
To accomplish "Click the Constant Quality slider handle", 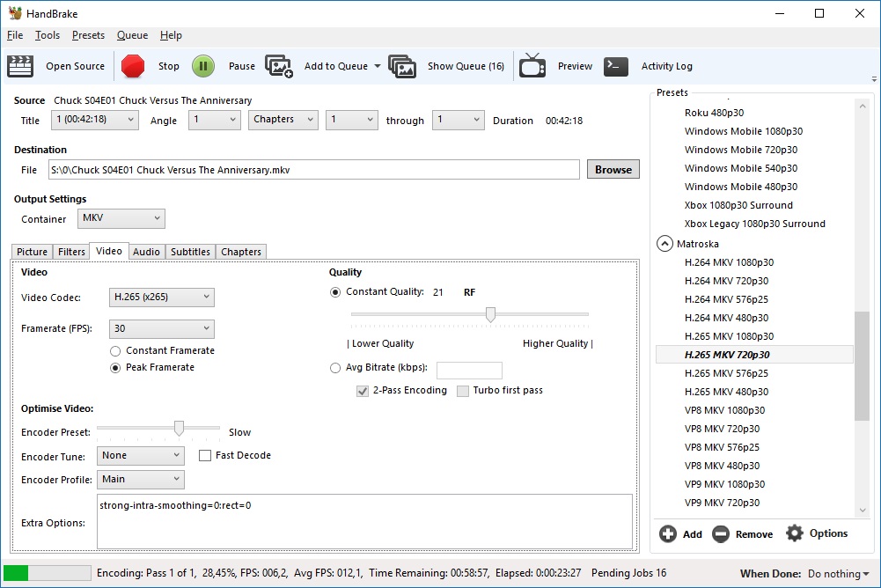I will [490, 314].
